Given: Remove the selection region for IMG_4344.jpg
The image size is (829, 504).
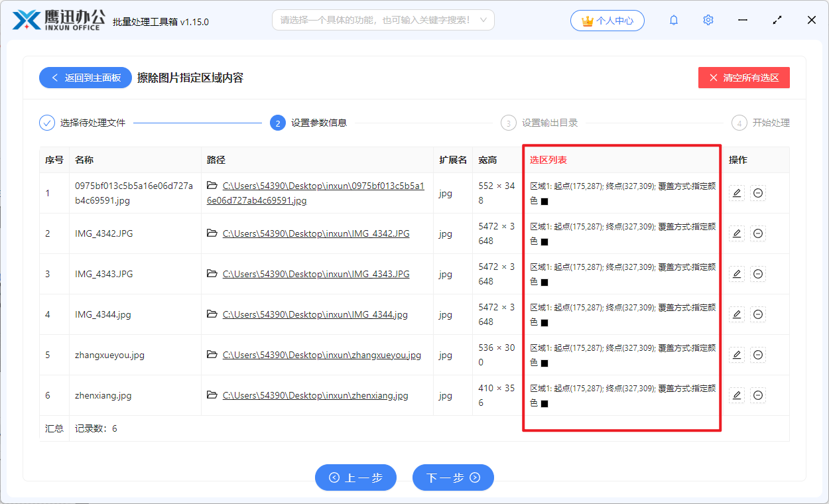Looking at the screenshot, I should (x=757, y=314).
